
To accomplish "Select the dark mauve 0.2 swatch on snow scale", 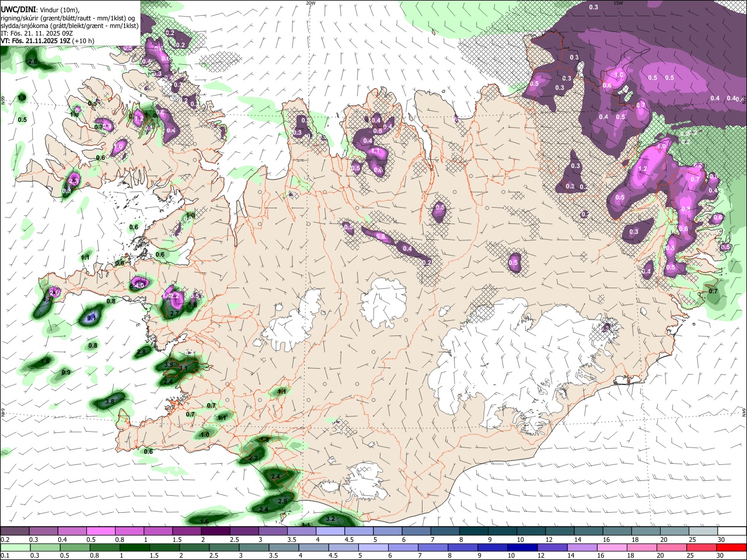I will tap(14, 531).
